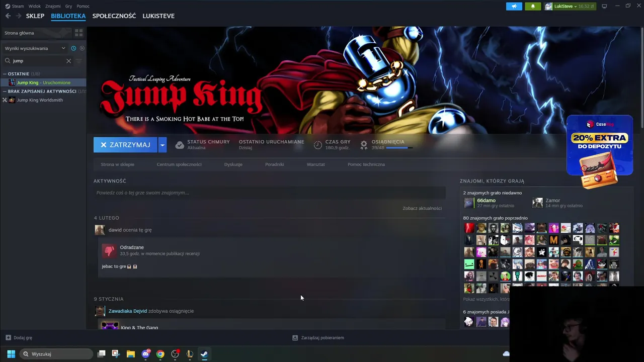This screenshot has height=362, width=644.
Task: Open Strona w sklepie tab
Action: 117,164
